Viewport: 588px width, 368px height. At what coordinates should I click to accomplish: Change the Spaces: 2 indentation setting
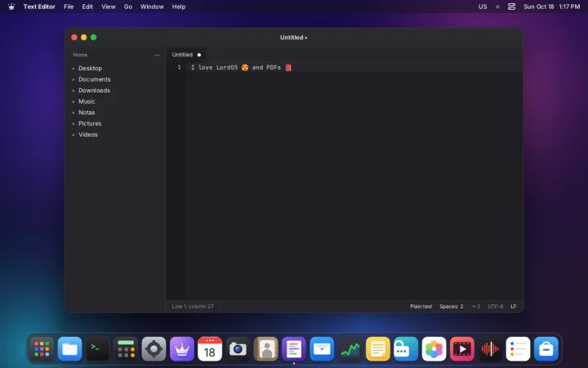point(451,307)
